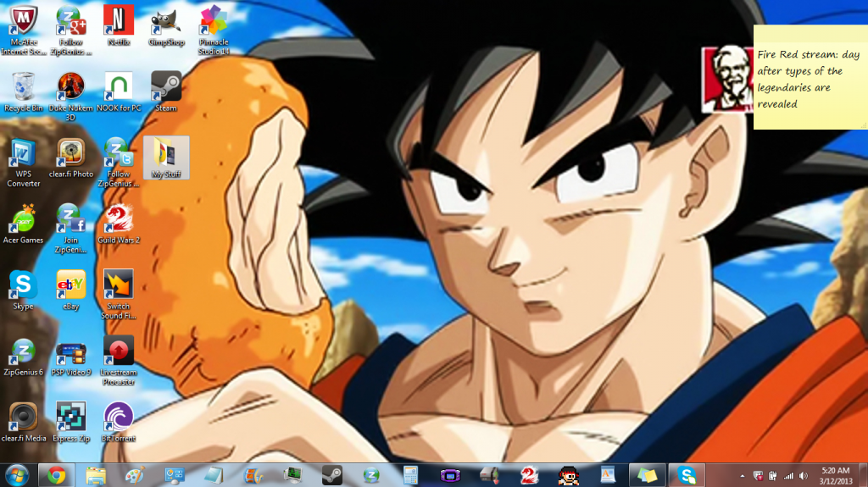
Task: Open Control Panel taskbar icon
Action: [x=175, y=475]
